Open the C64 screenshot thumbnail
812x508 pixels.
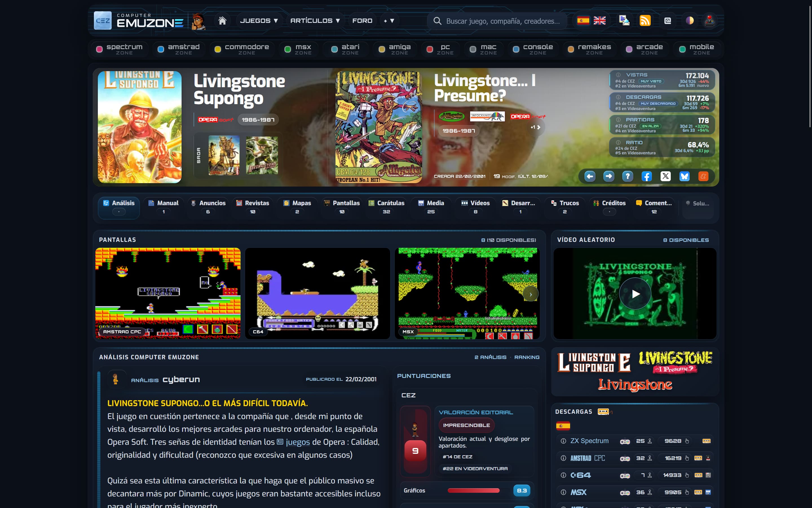coord(317,293)
